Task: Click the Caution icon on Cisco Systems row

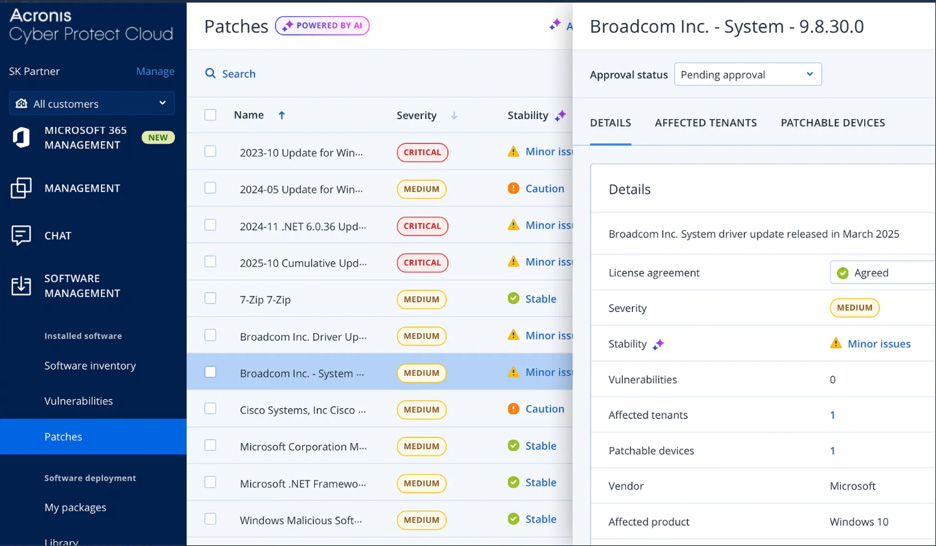Action: point(513,409)
